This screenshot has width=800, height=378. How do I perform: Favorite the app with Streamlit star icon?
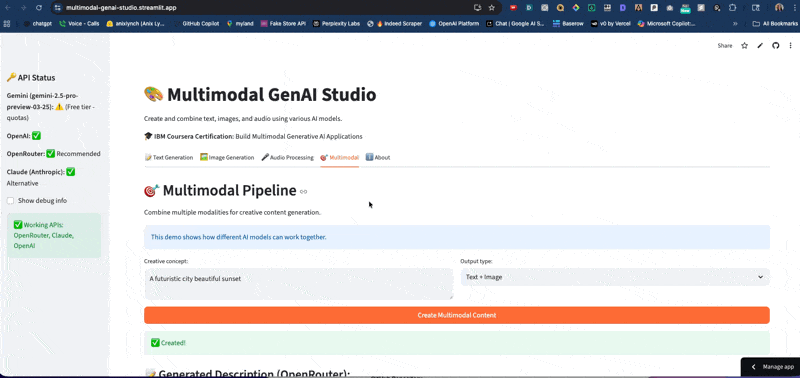[x=744, y=45]
